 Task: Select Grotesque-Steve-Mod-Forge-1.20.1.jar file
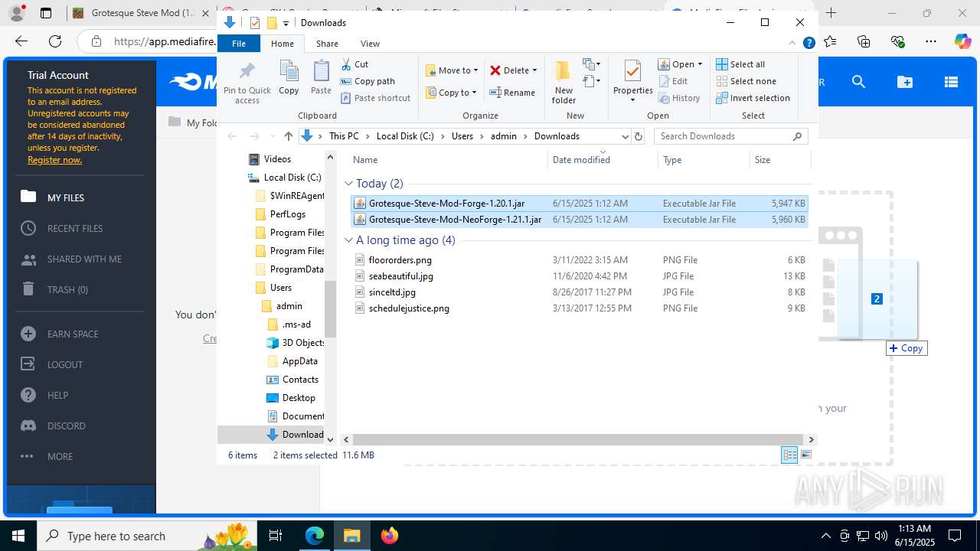pyautogui.click(x=580, y=204)
